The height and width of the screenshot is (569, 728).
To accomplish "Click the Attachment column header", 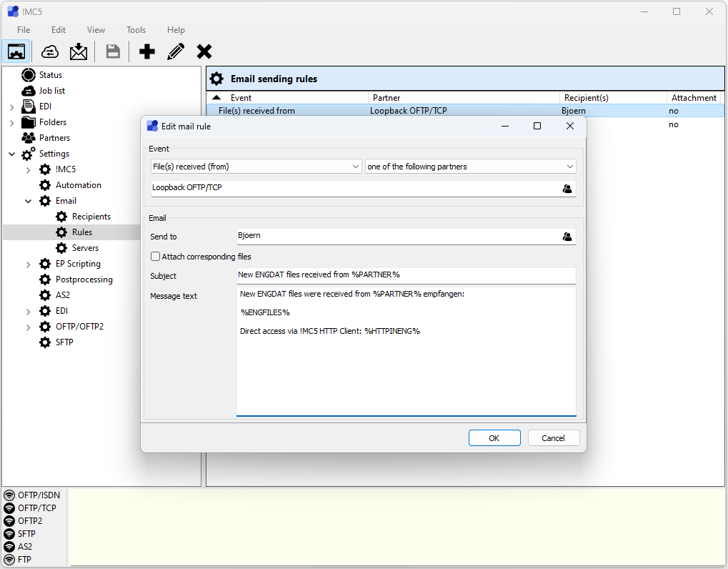I will (x=694, y=97).
